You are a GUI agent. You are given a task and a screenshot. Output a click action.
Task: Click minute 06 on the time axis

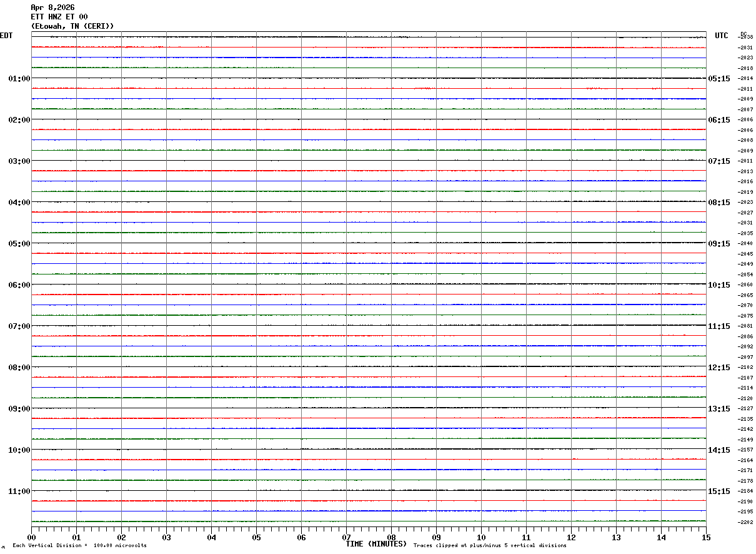coord(301,537)
